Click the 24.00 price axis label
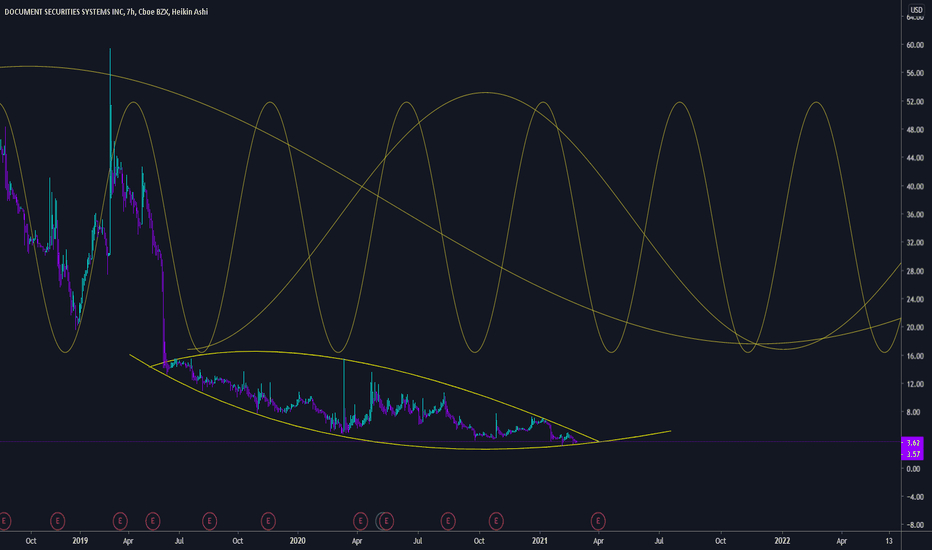This screenshot has height=550, width=932. coord(915,299)
